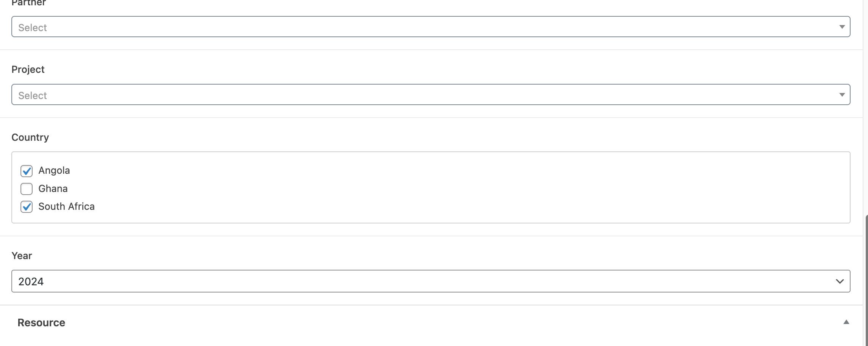The height and width of the screenshot is (346, 868).
Task: Click the South Africa label text
Action: click(x=66, y=206)
